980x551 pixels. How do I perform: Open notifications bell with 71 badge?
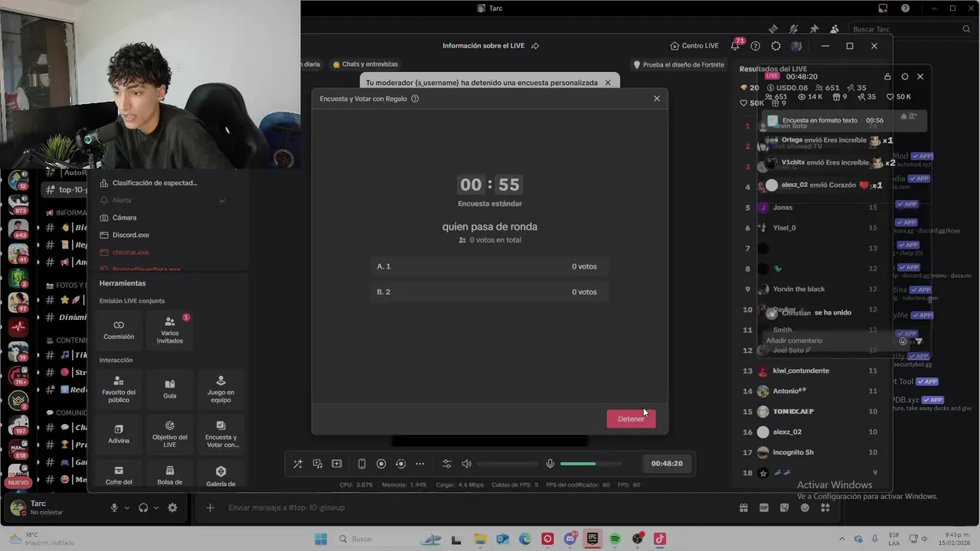pos(735,46)
